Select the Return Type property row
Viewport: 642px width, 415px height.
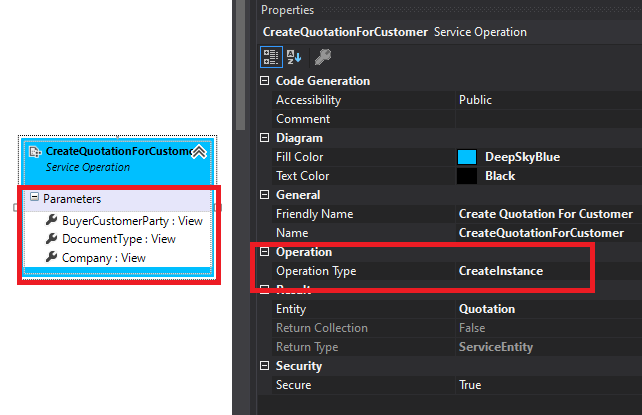(457, 347)
